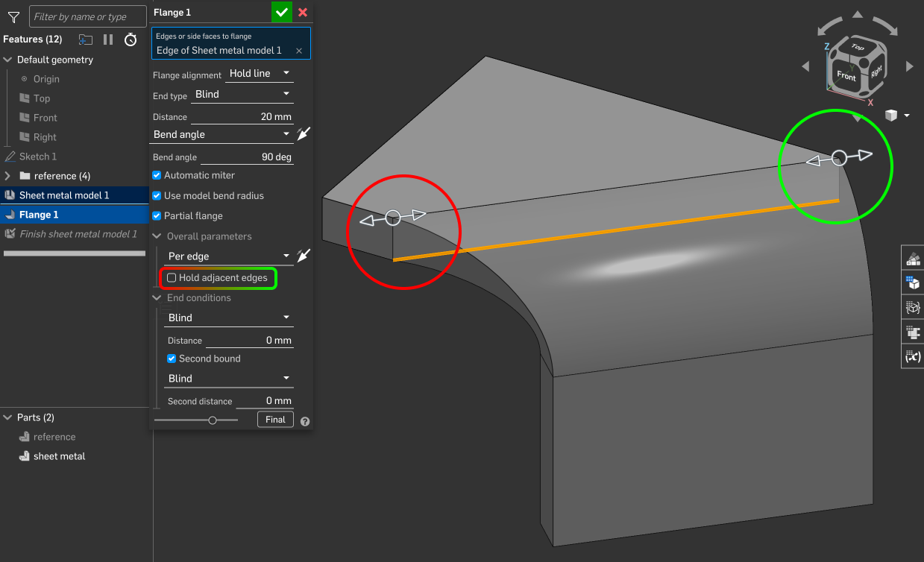Cancel Flange 1 dialog with red X
The image size is (924, 562).
[302, 12]
